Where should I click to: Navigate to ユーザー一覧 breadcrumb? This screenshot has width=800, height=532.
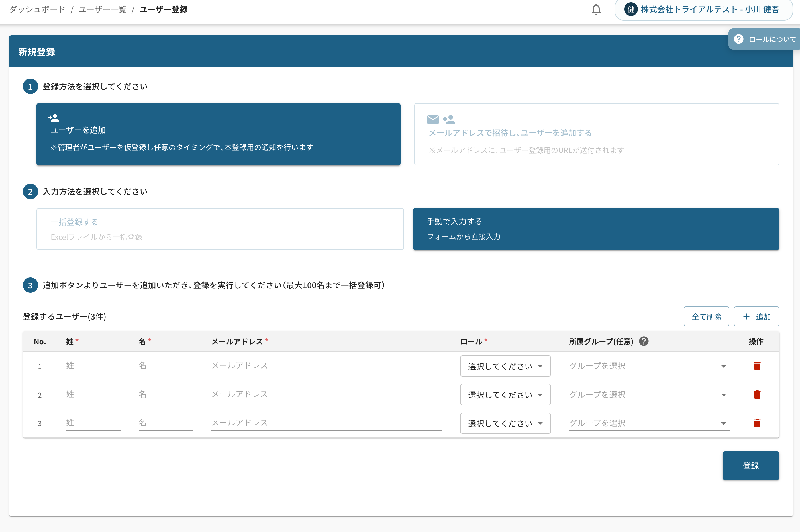103,9
